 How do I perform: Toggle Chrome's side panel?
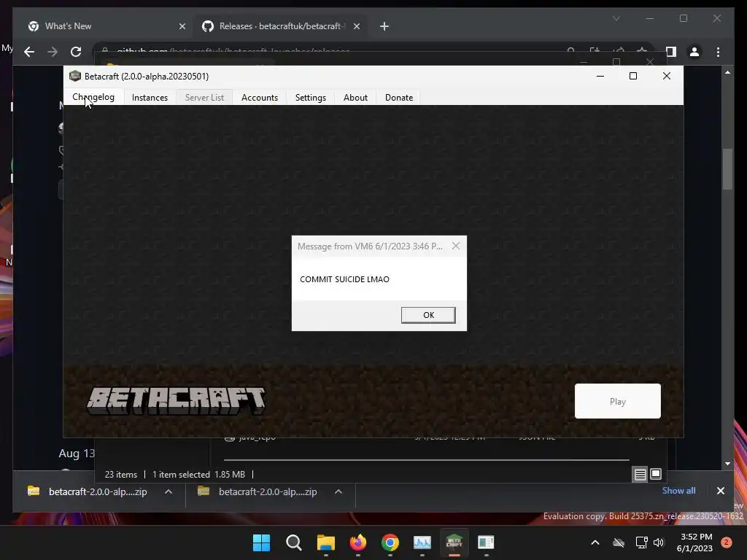[x=671, y=52]
